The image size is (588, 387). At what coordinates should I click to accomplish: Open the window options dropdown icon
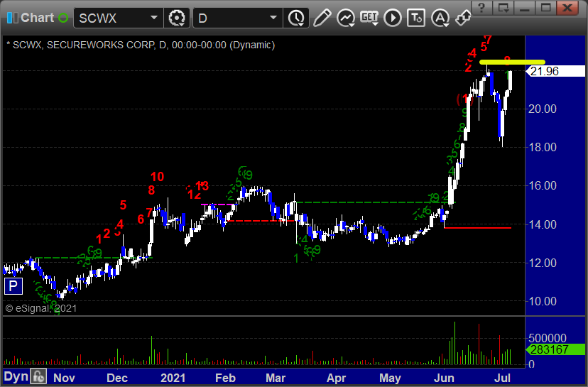coord(503,8)
